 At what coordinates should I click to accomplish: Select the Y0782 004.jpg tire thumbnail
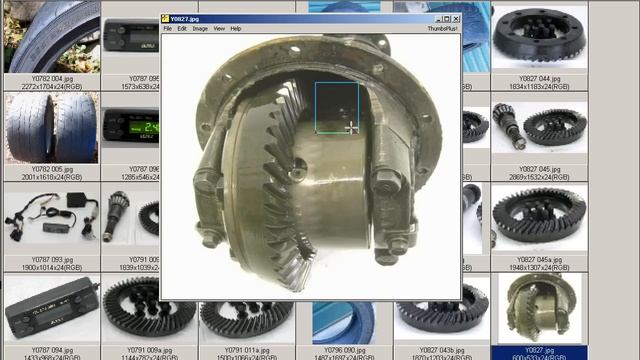tap(52, 37)
